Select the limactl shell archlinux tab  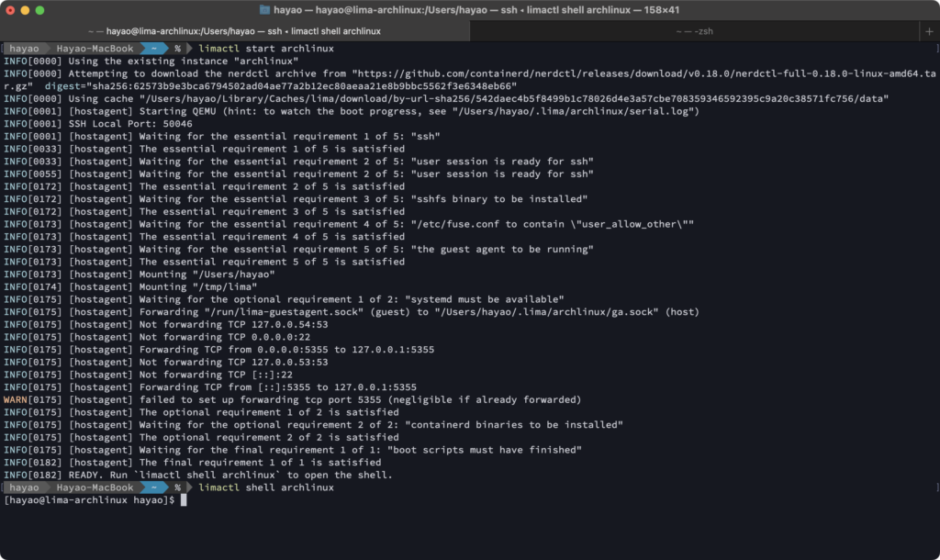coord(234,31)
